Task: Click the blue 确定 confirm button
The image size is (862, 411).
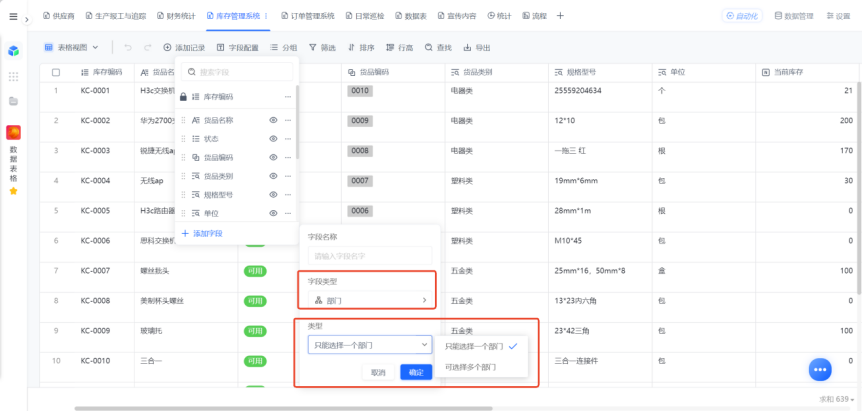Action: coord(416,373)
